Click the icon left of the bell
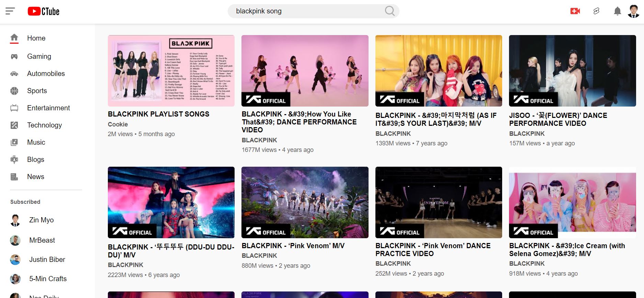The height and width of the screenshot is (298, 644). (x=596, y=11)
